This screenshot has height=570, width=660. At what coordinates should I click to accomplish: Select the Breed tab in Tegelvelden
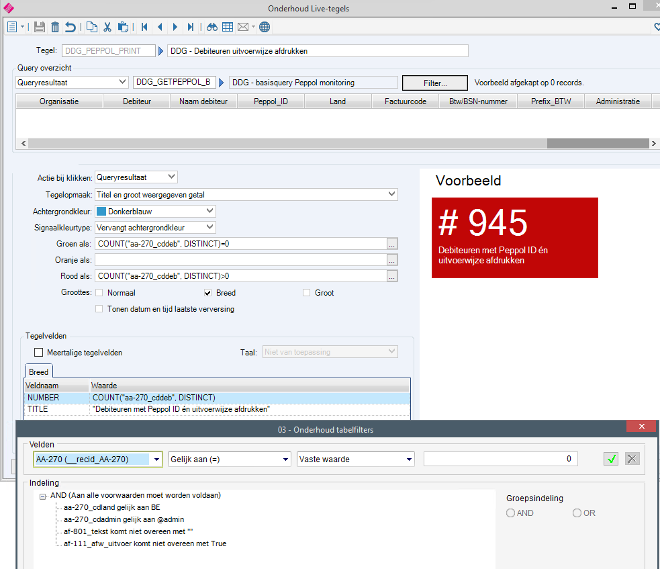38,371
